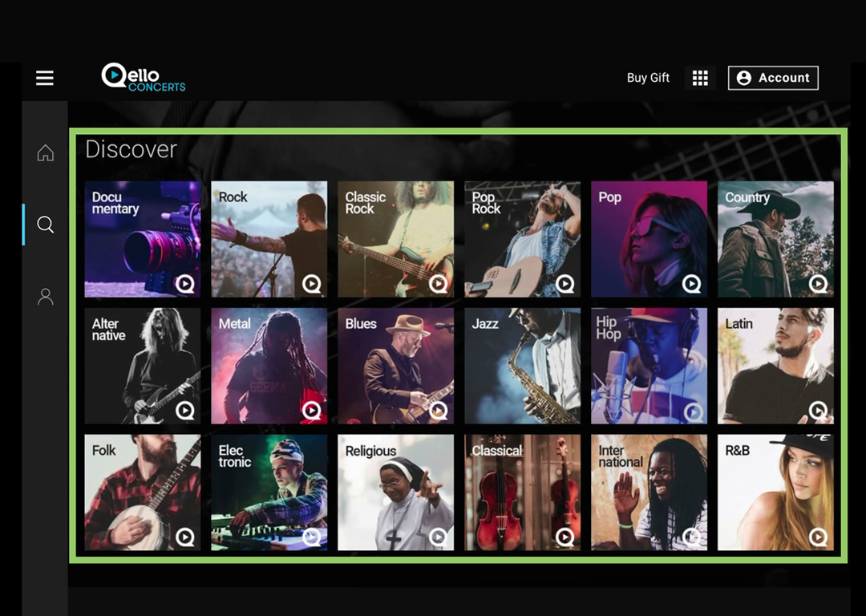Open the International genre tile
Viewport: 866px width, 616px height.
point(649,492)
